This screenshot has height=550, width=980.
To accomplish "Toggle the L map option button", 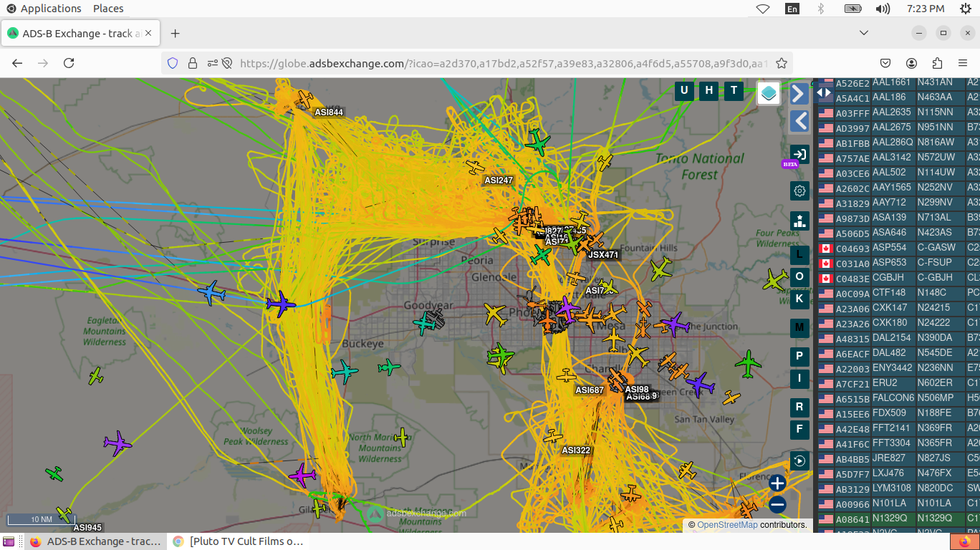I will 799,254.
